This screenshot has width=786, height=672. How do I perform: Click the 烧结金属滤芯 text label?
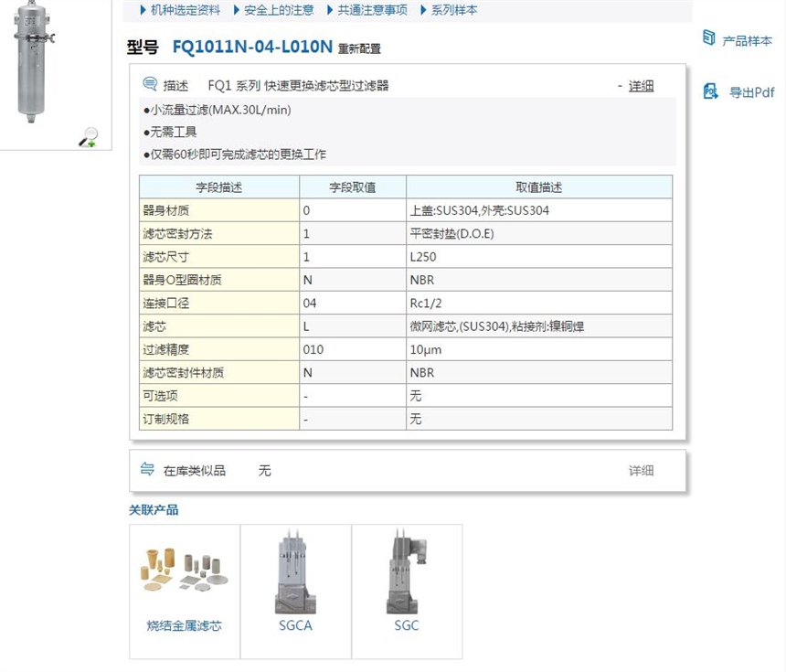coord(185,626)
